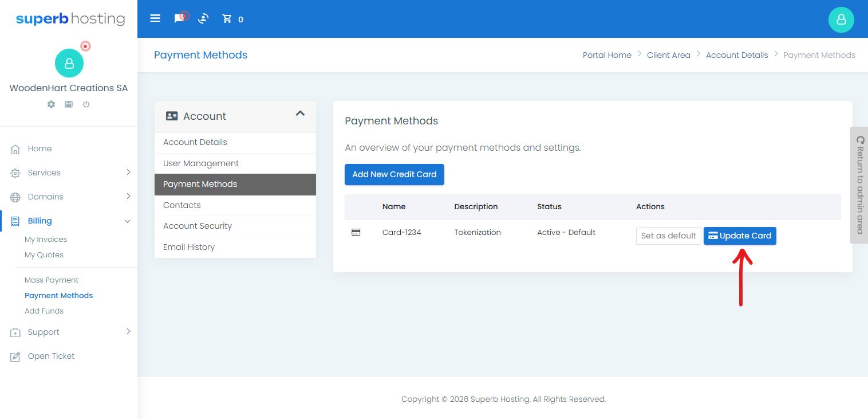This screenshot has height=419, width=868.
Task: Click the Open Ticket label in sidebar
Action: tap(51, 356)
